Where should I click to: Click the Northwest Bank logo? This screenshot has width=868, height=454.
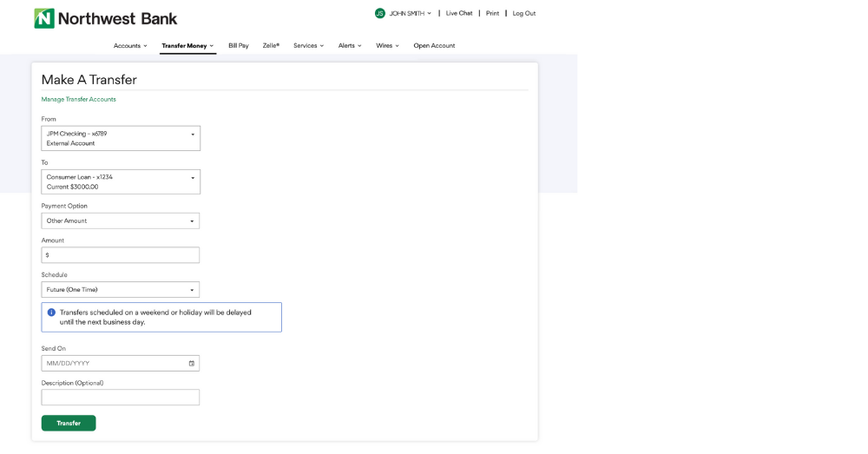coord(105,18)
